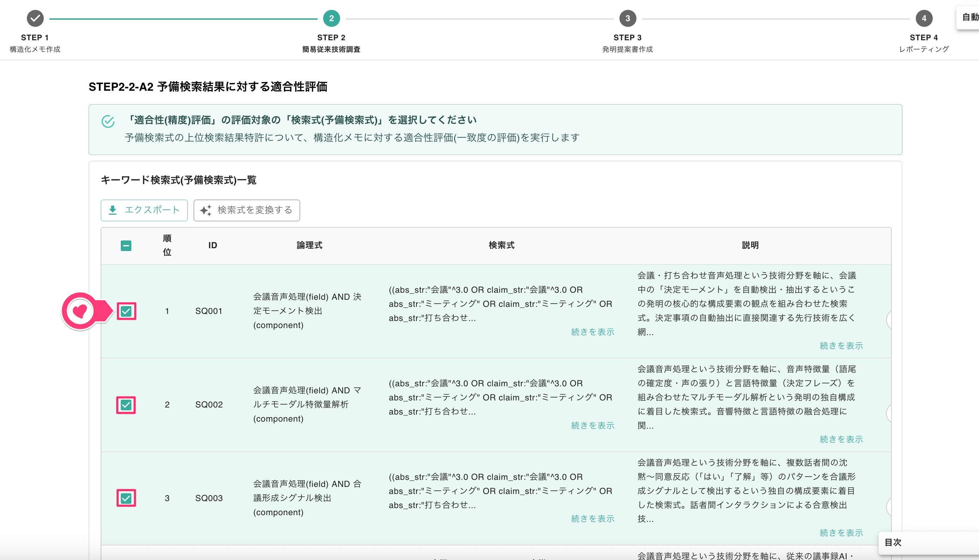Click the sparkle icon in 検索式を変換する button
Screen dimensions: 979x560
tap(206, 210)
